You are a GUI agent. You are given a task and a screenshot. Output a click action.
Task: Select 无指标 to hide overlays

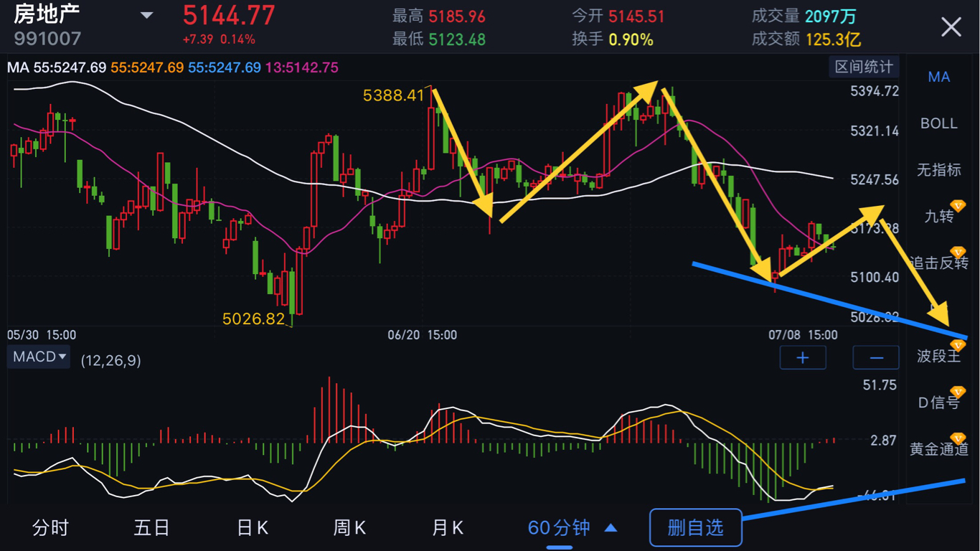938,170
